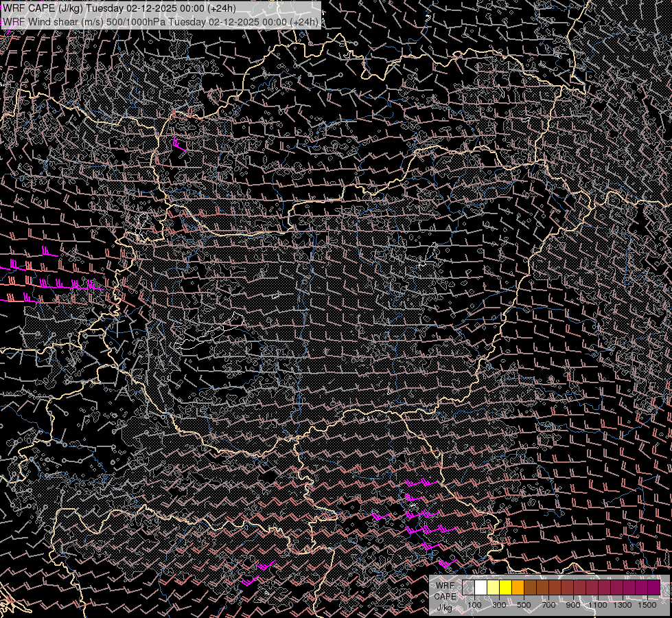Image resolution: width=672 pixels, height=618 pixels.
Task: Click the bright yellow CAPE legend swatch
Action: [506, 588]
